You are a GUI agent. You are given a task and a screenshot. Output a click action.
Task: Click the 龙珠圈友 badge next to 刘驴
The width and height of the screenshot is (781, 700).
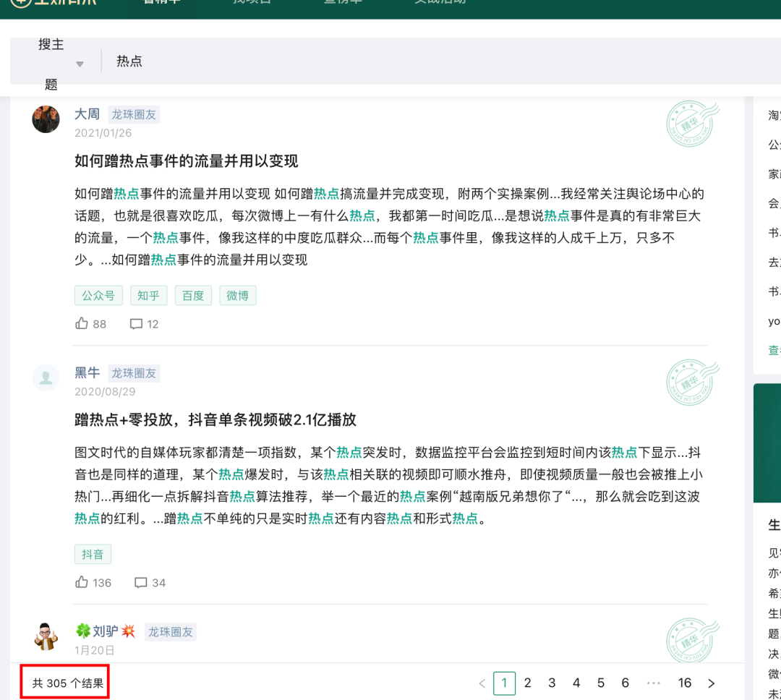(x=171, y=632)
